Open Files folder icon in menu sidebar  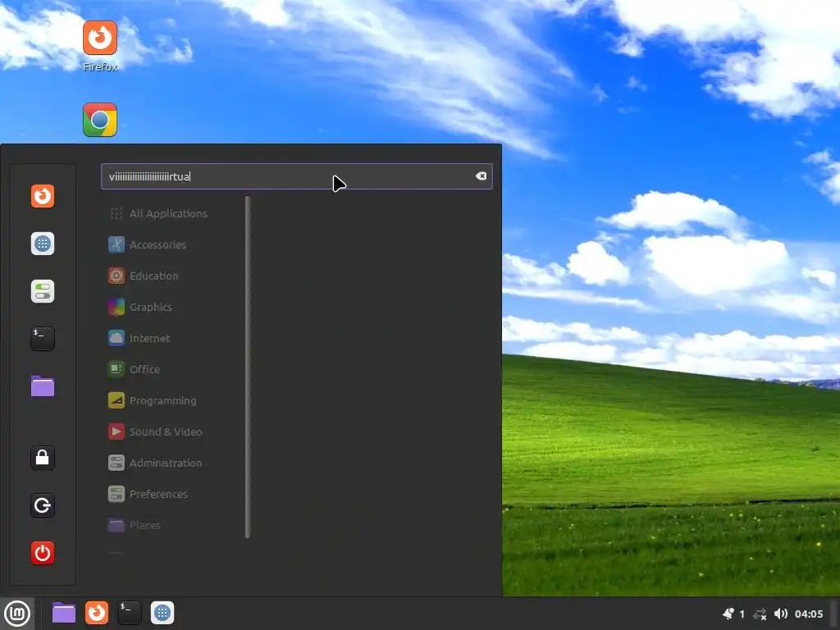43,386
